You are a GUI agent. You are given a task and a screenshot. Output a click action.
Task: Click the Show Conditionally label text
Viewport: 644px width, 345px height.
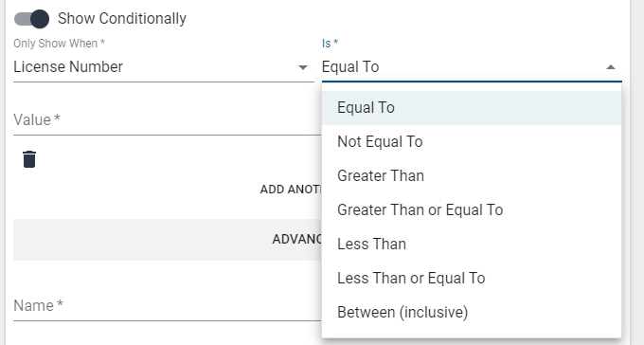(122, 19)
